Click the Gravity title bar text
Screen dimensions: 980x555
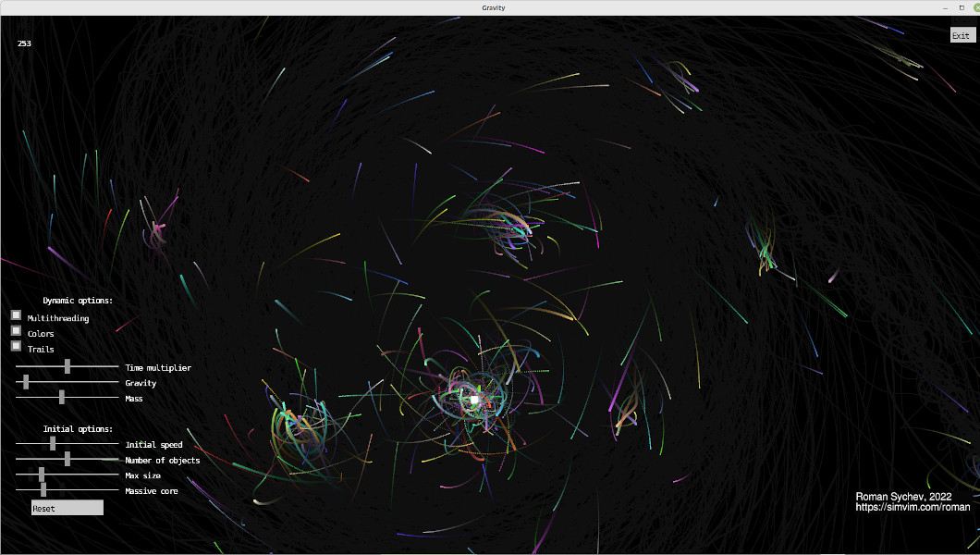tap(493, 7)
